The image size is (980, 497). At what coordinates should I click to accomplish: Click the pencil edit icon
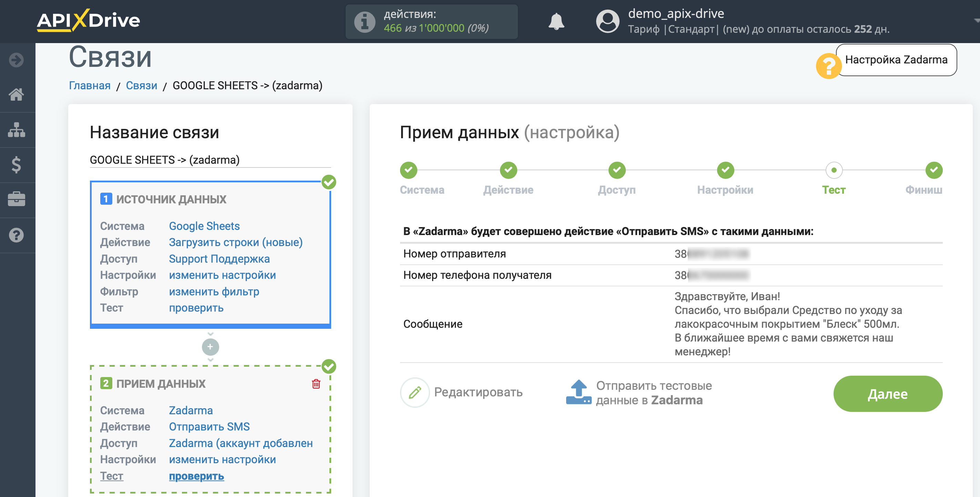coord(415,392)
